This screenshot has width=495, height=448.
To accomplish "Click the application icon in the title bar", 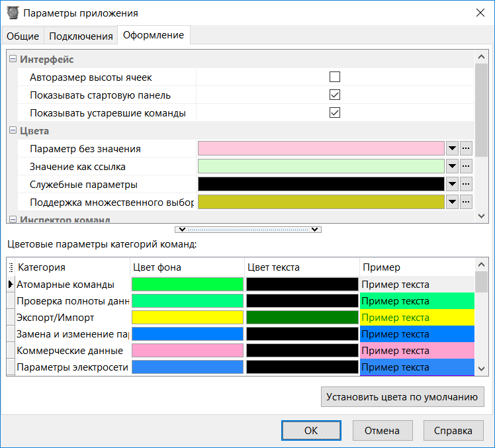I will [13, 13].
